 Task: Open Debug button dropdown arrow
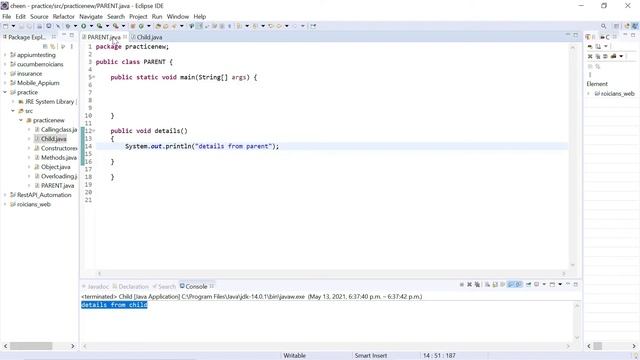point(75,26)
